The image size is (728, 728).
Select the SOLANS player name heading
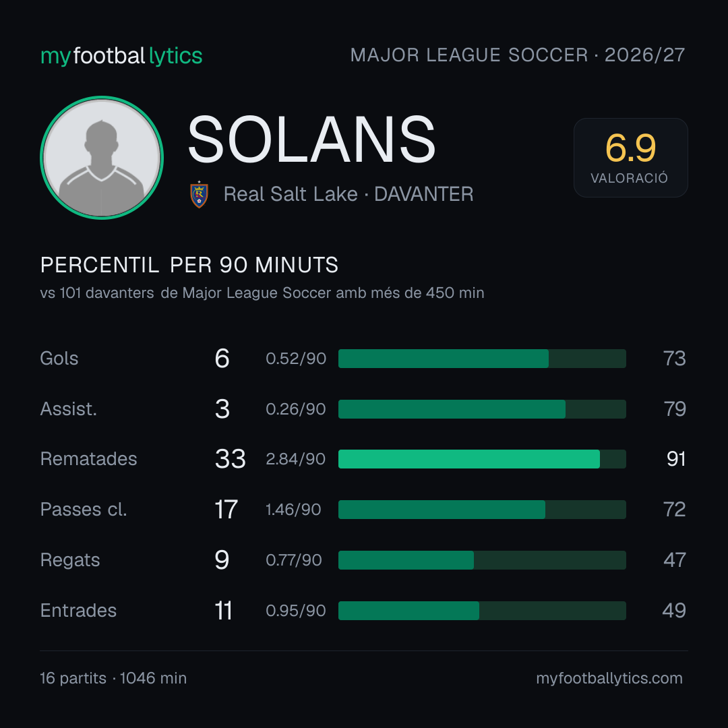(x=311, y=140)
